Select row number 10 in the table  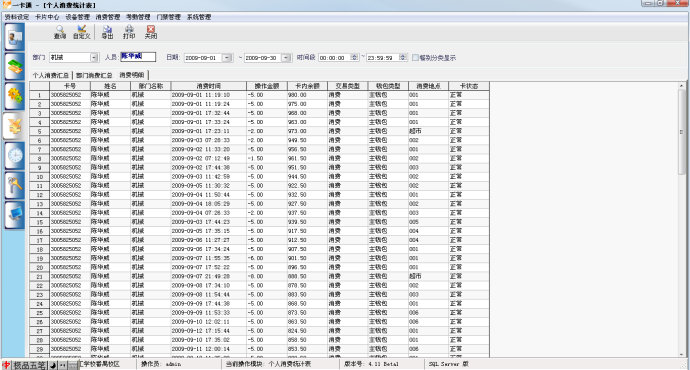click(40, 177)
